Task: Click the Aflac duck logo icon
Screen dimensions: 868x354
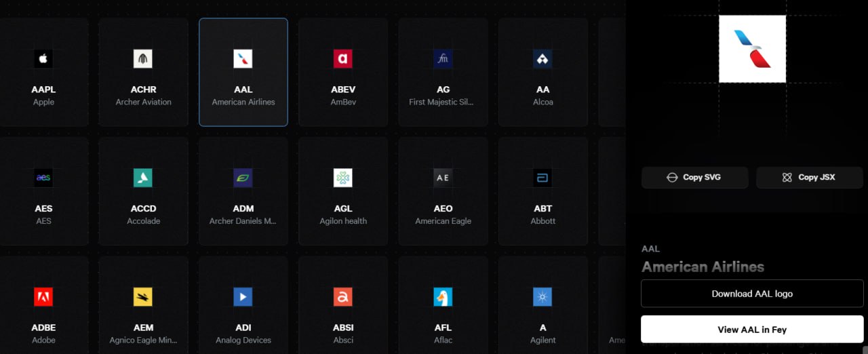Action: click(443, 297)
